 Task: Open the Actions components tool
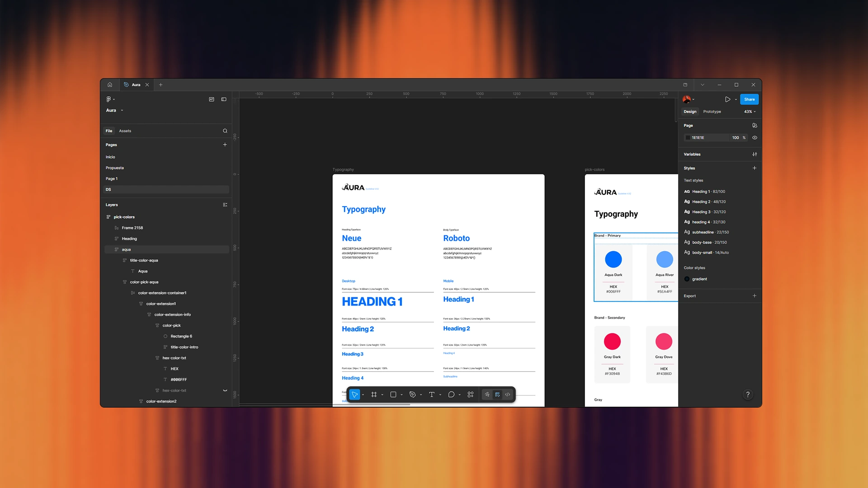pos(471,394)
